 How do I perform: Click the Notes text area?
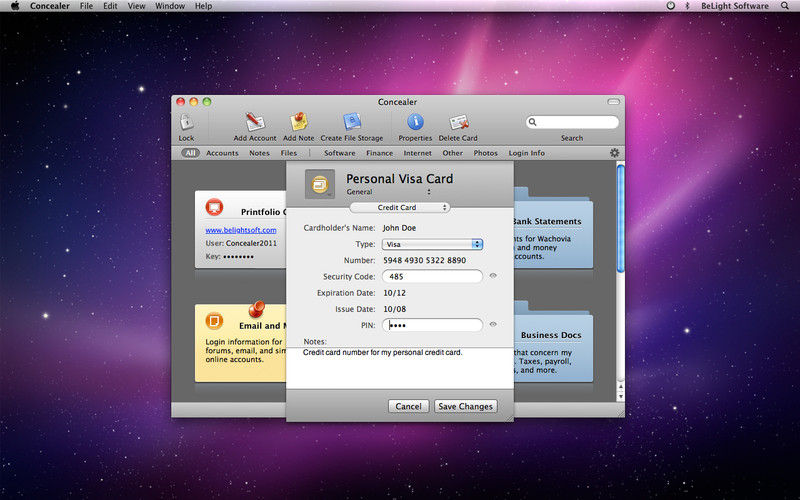399,368
